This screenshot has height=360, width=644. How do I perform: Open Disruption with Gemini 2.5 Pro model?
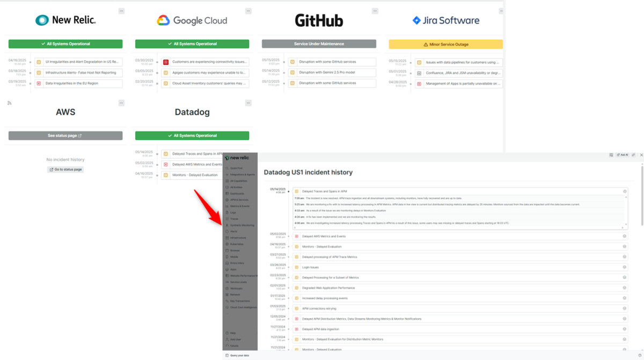coord(332,72)
